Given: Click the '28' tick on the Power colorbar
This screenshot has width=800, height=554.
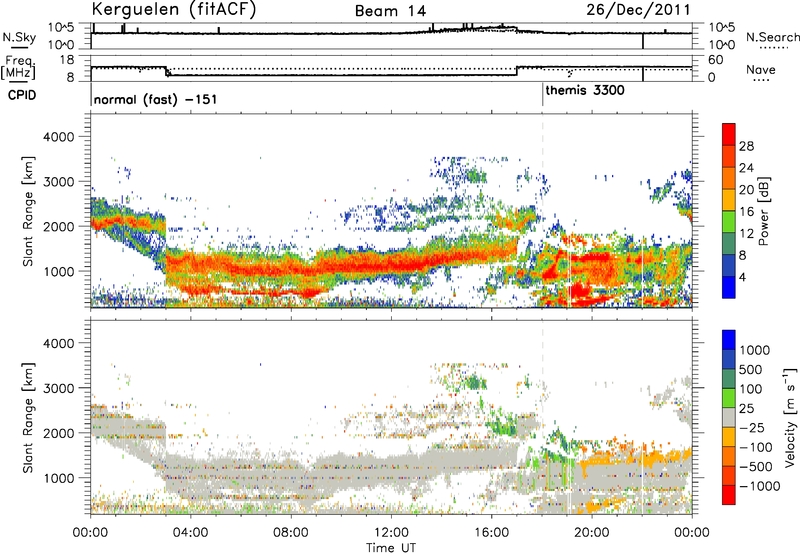Looking at the screenshot, I should [746, 146].
